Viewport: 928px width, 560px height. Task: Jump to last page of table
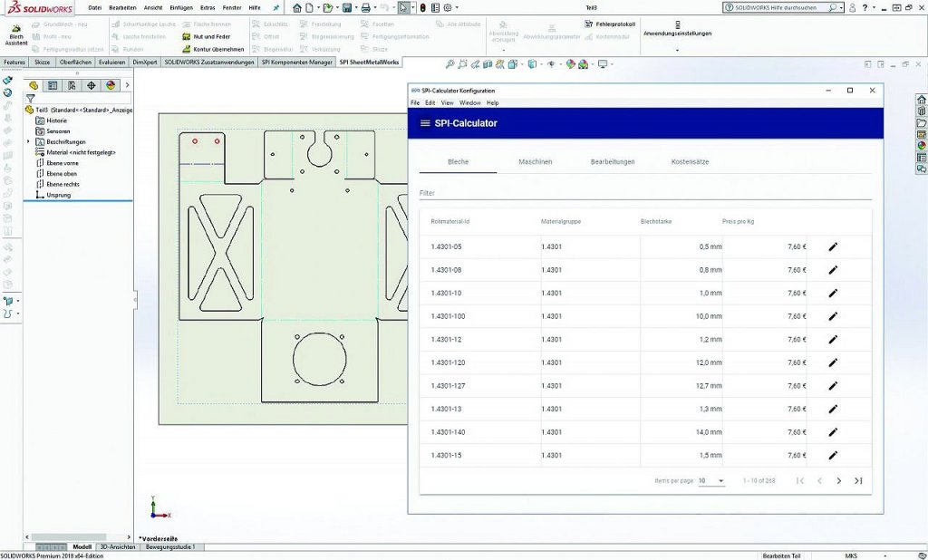[x=858, y=481]
